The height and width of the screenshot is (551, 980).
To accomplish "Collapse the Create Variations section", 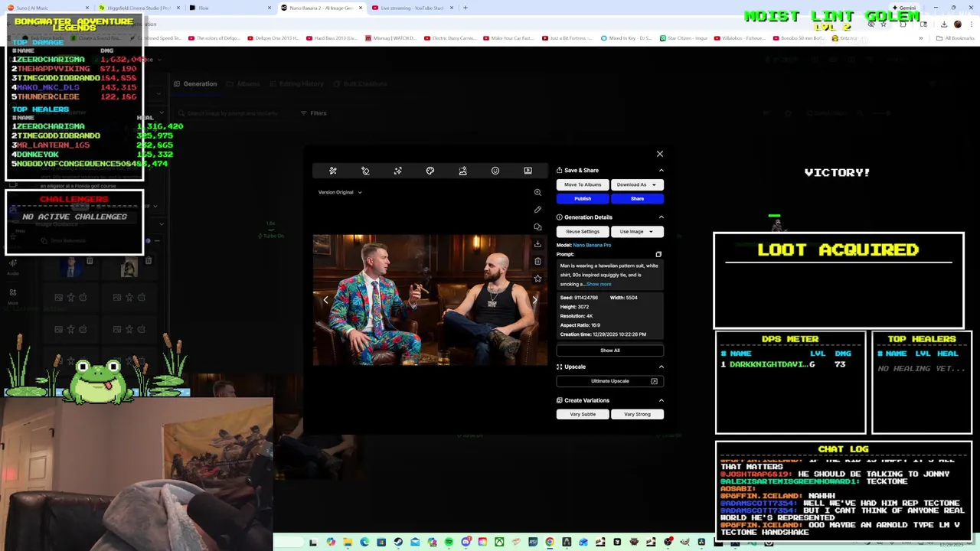I will 661,400.
